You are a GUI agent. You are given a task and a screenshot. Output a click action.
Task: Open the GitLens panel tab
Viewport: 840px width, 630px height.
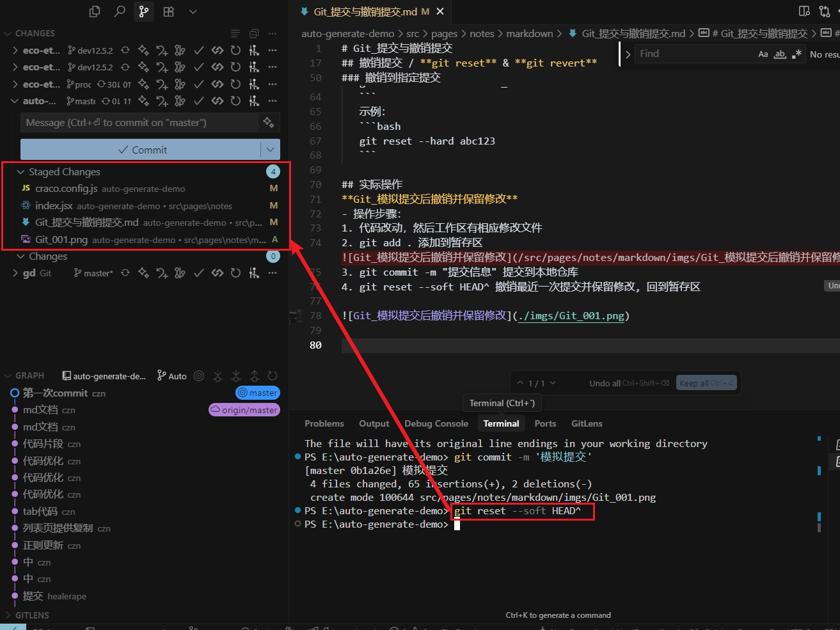(x=586, y=423)
